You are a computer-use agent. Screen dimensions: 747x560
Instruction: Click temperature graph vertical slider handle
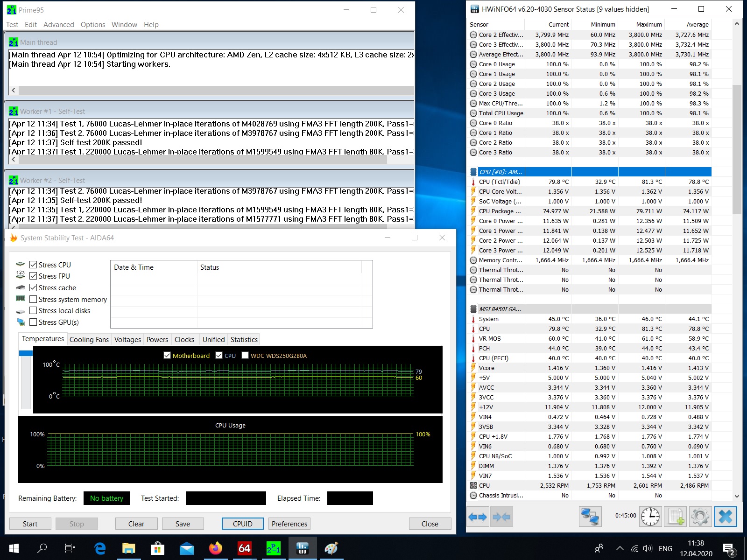pyautogui.click(x=26, y=353)
